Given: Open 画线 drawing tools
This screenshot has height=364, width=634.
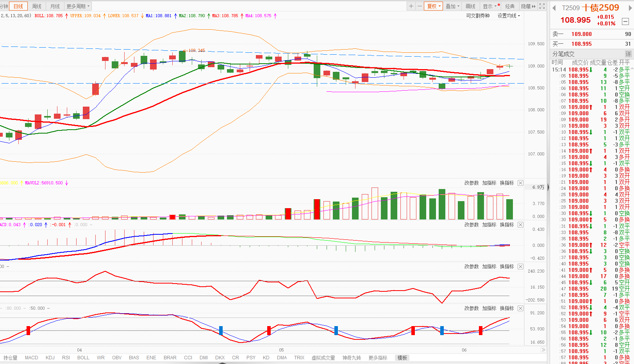Looking at the screenshot, I should point(471,6).
